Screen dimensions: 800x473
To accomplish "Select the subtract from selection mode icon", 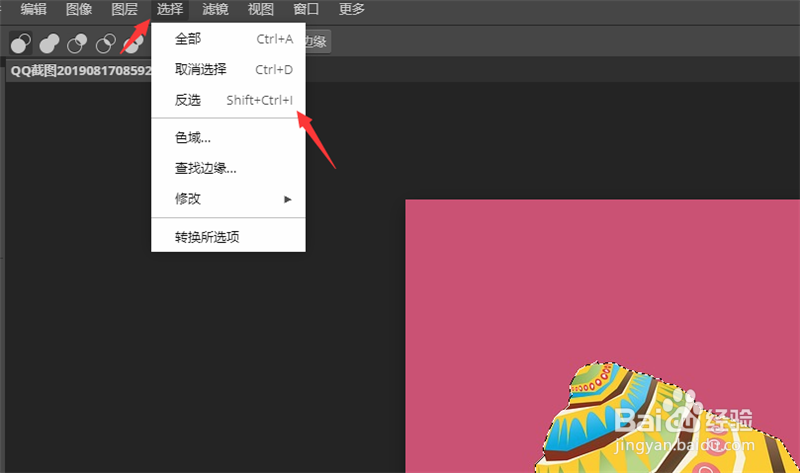I will pyautogui.click(x=77, y=43).
